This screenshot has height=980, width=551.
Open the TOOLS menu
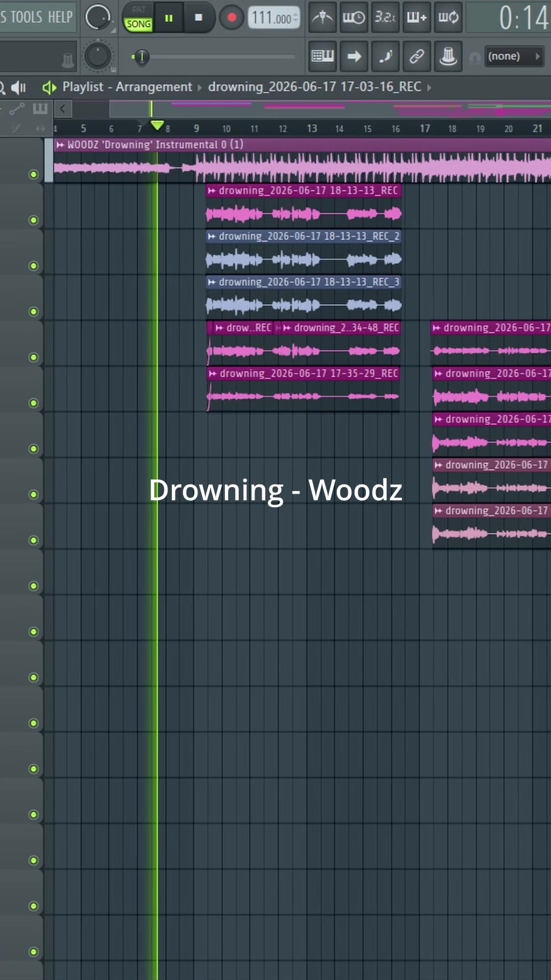click(x=27, y=17)
